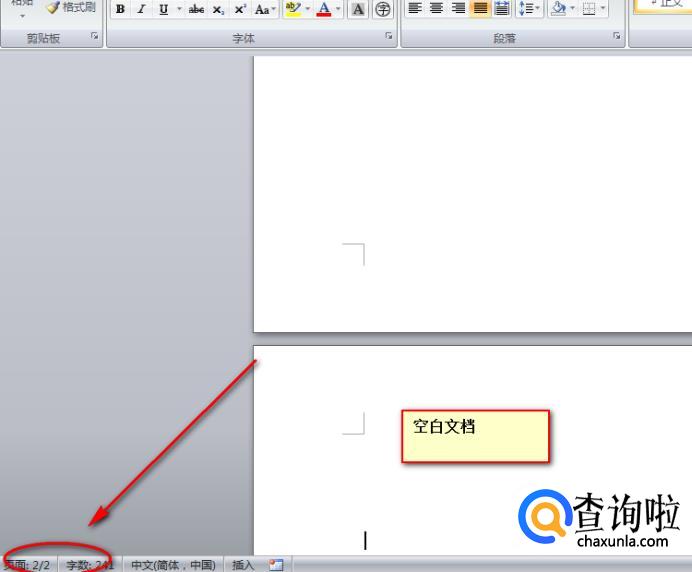The image size is (692, 572).
Task: Align text to the right
Action: pos(458,8)
